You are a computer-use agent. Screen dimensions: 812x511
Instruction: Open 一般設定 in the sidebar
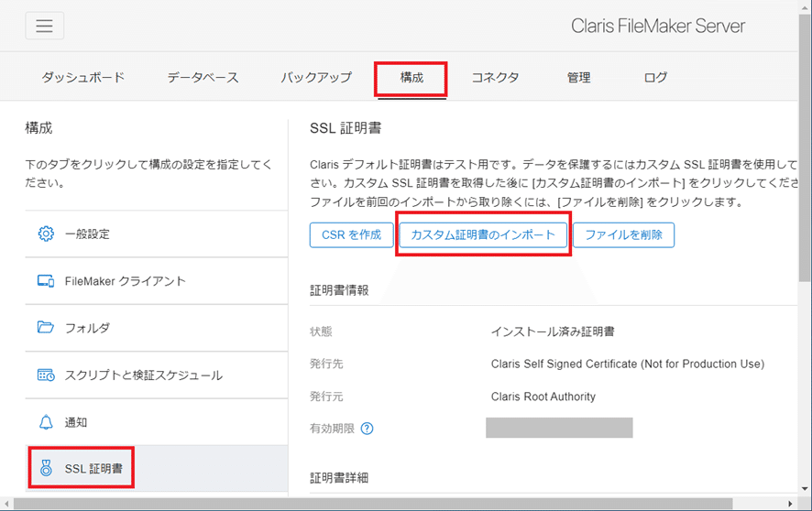click(x=157, y=234)
